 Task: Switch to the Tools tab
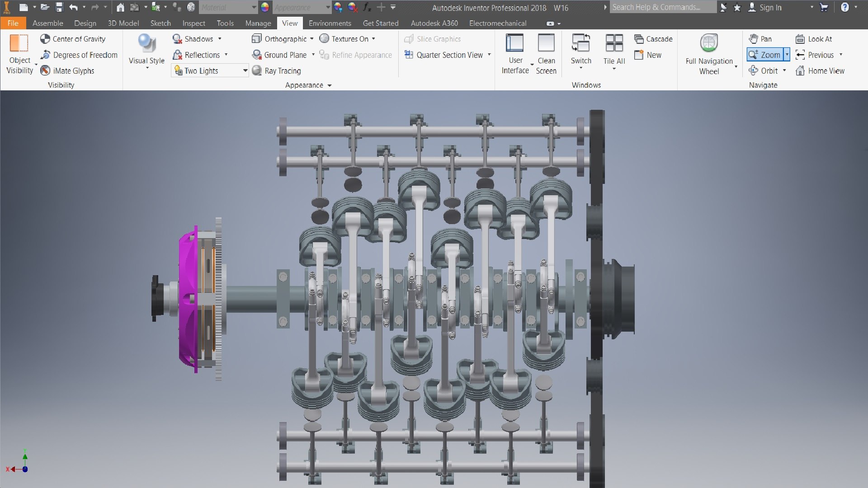pyautogui.click(x=225, y=23)
